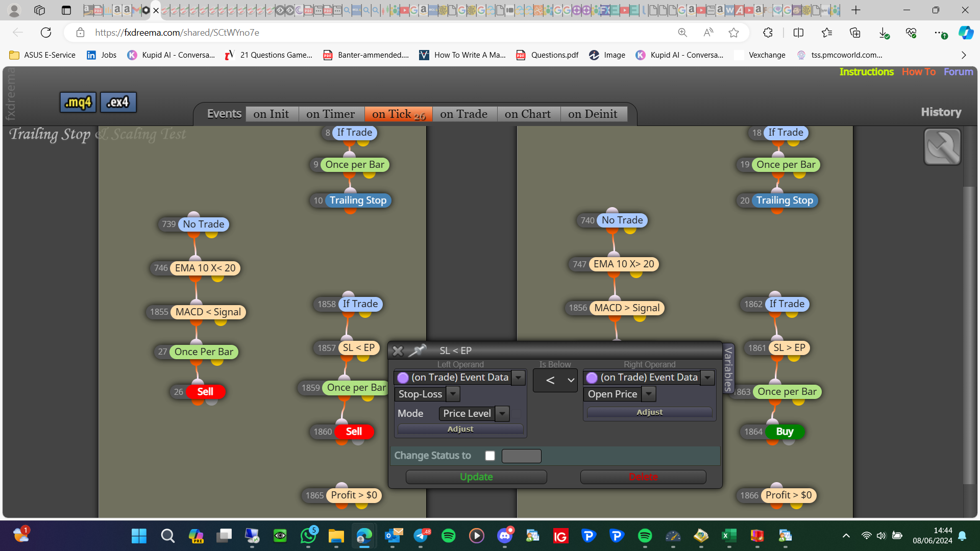Open Excel from the taskbar
The height and width of the screenshot is (551, 980).
(729, 536)
